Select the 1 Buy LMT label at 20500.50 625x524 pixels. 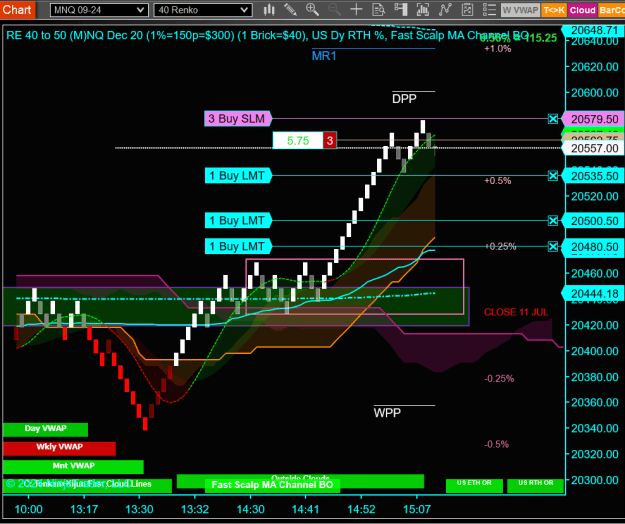(238, 220)
